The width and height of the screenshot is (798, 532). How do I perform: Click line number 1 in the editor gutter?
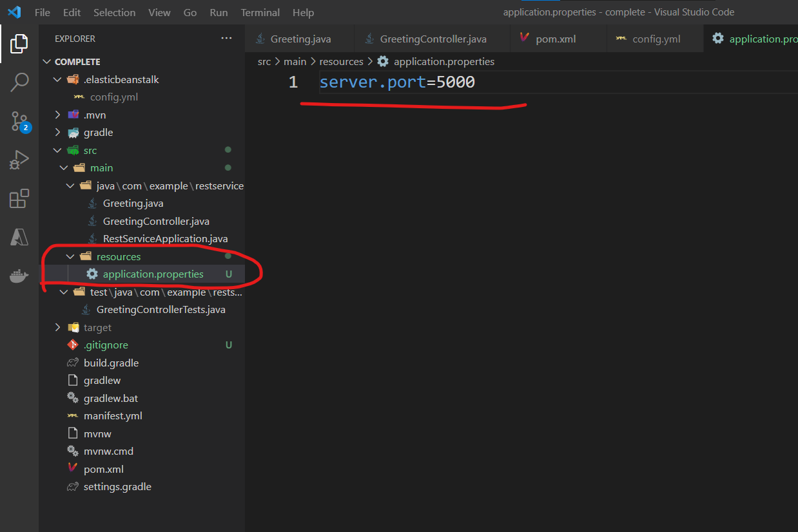coord(293,82)
